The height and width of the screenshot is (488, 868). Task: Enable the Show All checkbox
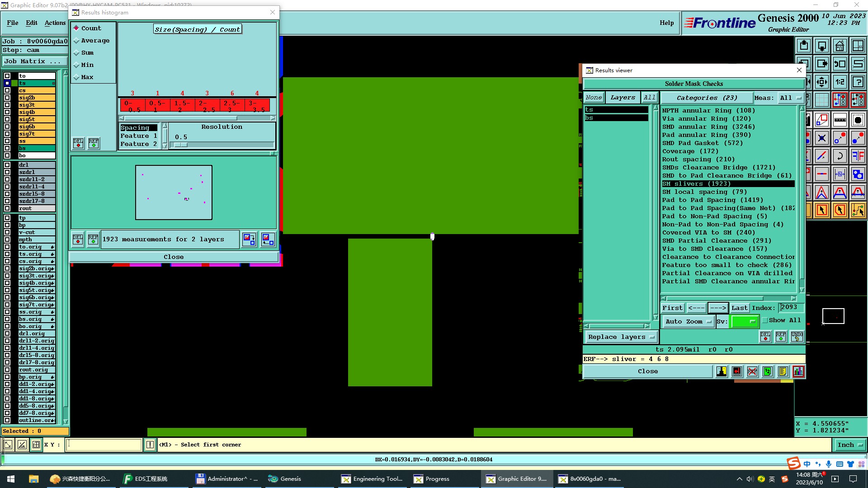point(765,320)
